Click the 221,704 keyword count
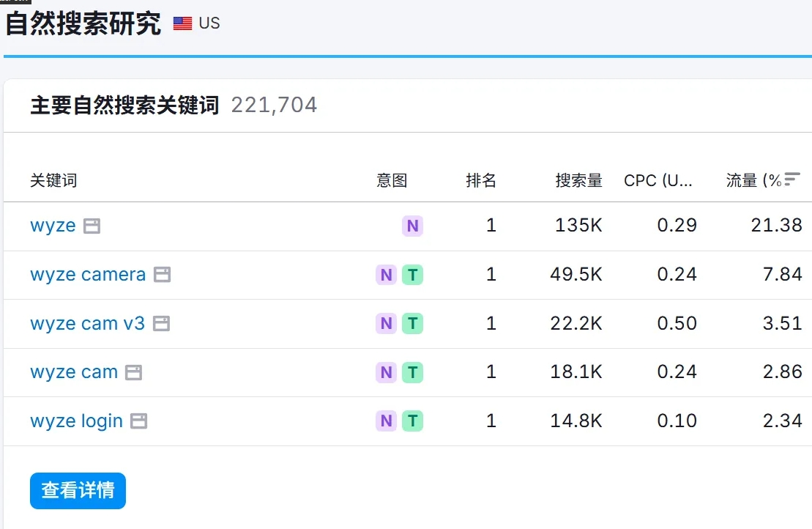 pos(274,106)
